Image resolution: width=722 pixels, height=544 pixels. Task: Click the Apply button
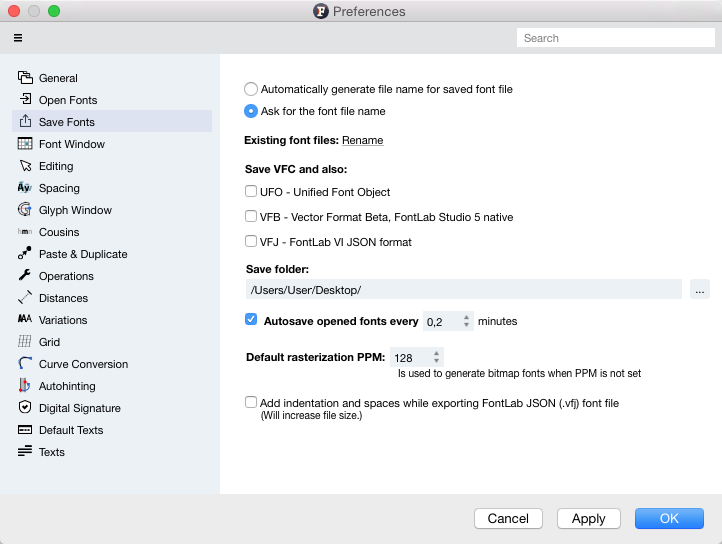[588, 519]
